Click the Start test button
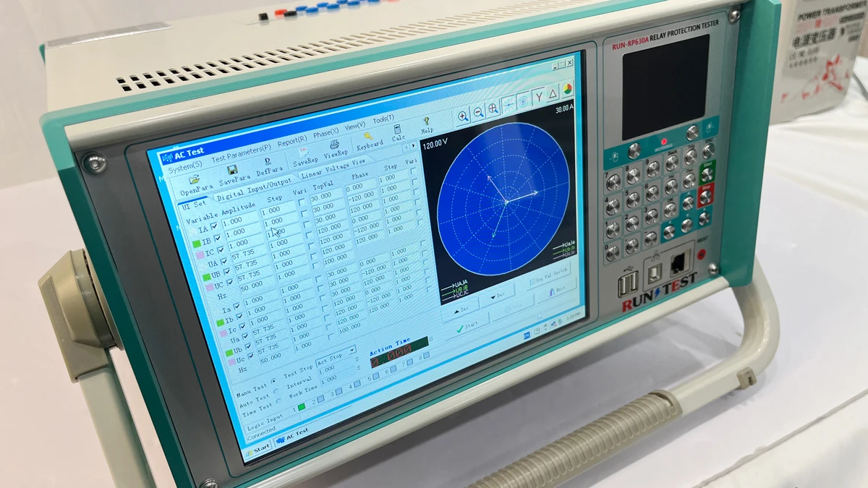The image size is (868, 488). 466,328
